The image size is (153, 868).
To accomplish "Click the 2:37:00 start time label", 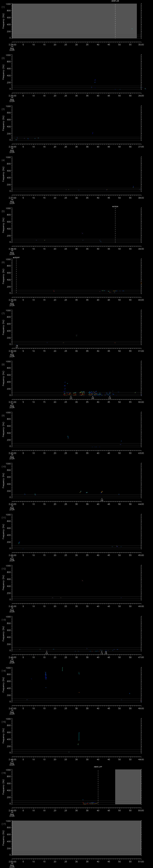I will tap(12, 198).
